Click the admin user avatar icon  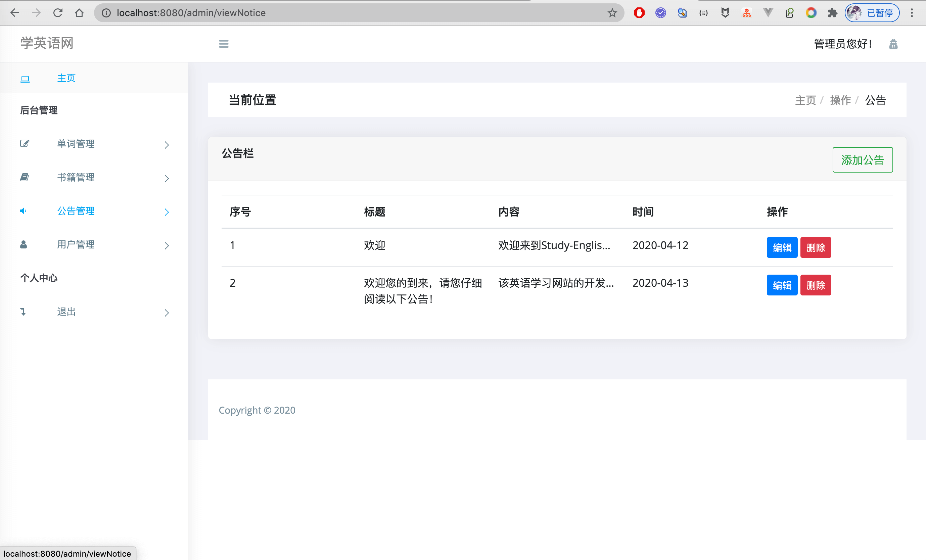(893, 44)
